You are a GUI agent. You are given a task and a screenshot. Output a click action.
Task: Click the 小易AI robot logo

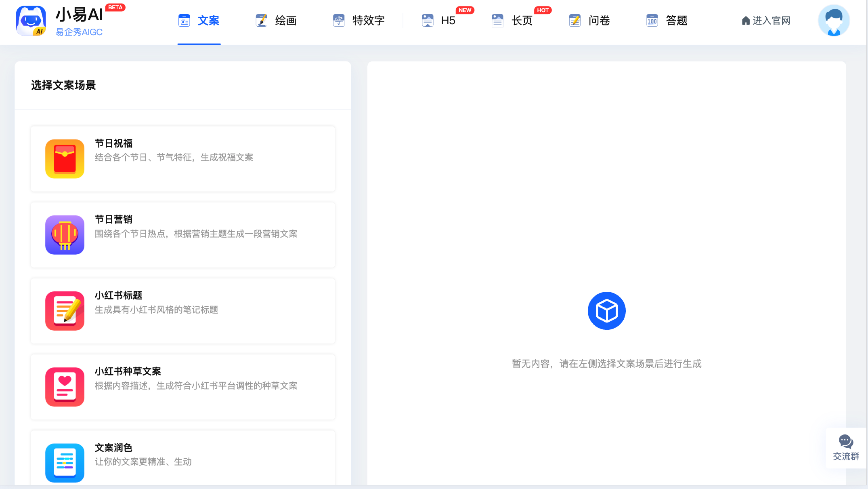[x=31, y=21]
